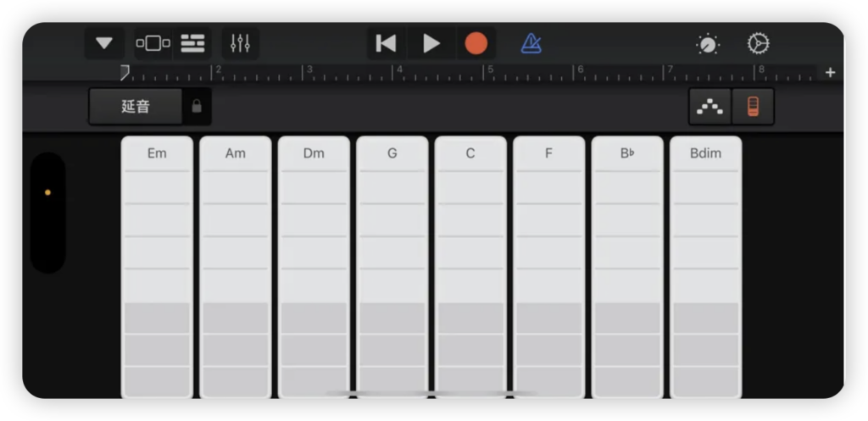Start recording with red button

pyautogui.click(x=476, y=43)
